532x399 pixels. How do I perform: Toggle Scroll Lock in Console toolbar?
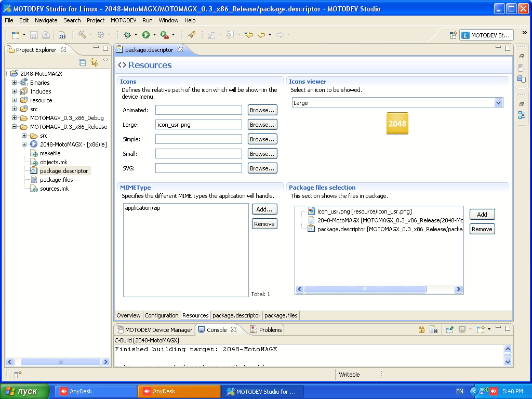(421, 329)
